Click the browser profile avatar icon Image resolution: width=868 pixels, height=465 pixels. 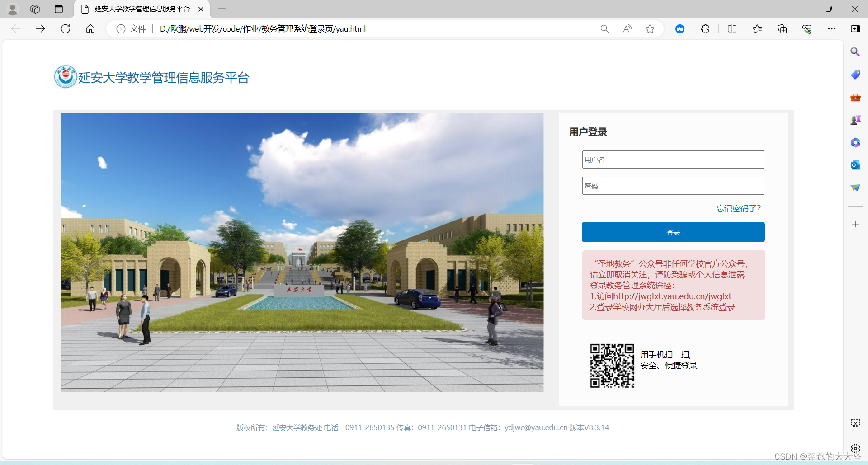coord(13,9)
